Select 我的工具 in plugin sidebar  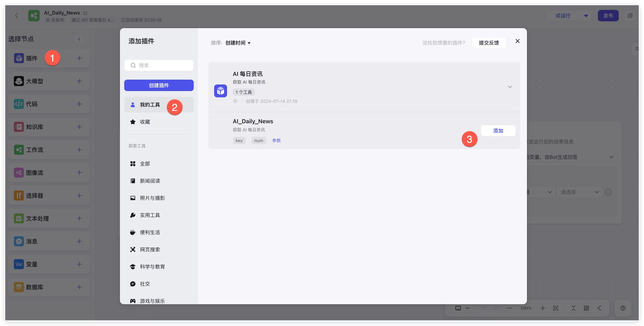click(150, 105)
